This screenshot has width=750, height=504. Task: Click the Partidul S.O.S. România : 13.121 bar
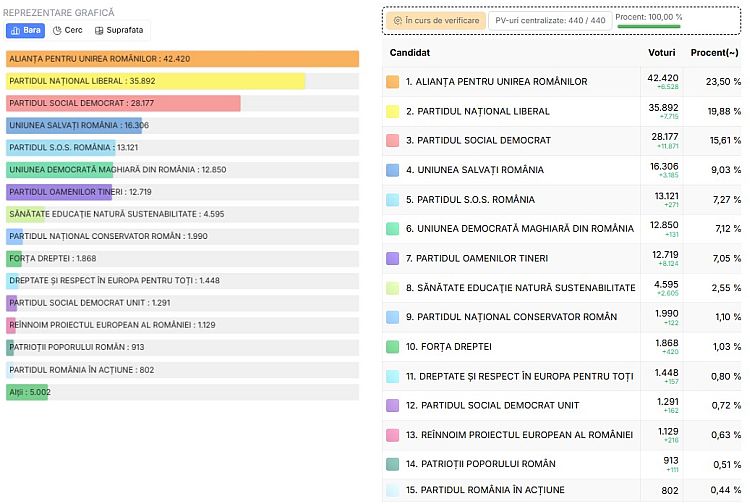pyautogui.click(x=61, y=148)
